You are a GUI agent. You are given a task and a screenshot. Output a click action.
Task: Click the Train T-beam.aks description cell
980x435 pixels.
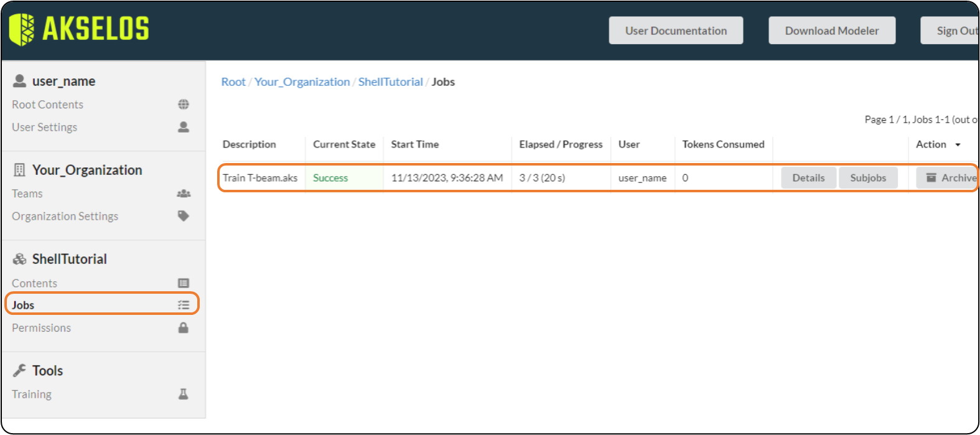click(260, 178)
